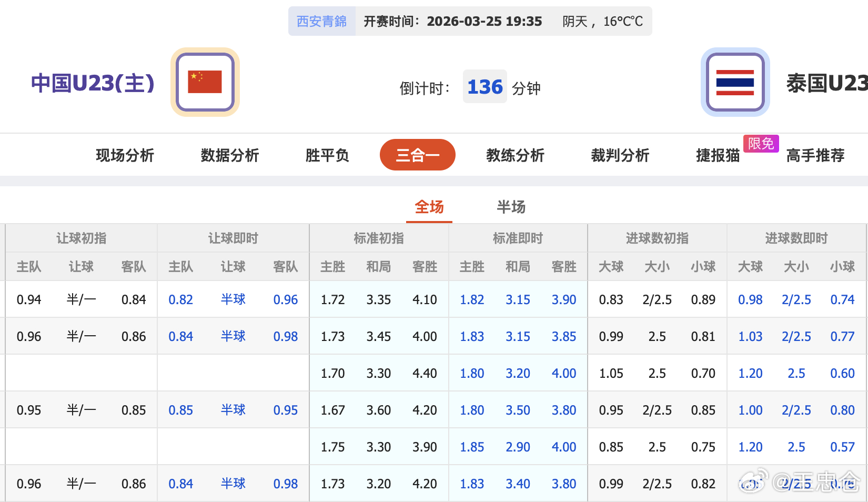Select the 胜平负 menu item
Screen dimensions: 868x502
(x=326, y=155)
